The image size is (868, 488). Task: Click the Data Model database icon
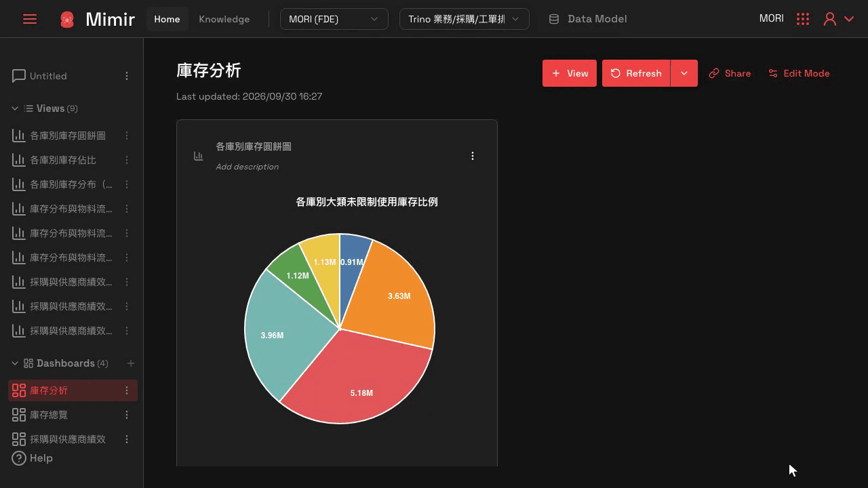click(554, 19)
